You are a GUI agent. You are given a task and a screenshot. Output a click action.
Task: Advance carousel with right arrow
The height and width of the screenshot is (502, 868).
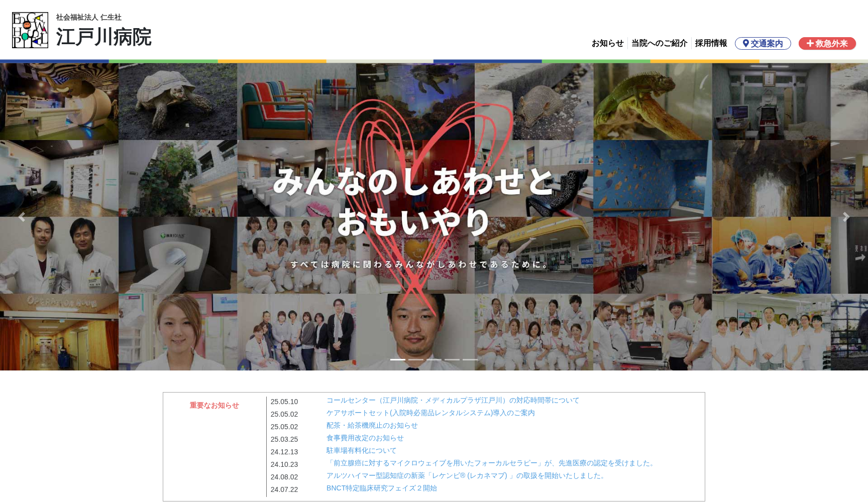click(x=847, y=217)
